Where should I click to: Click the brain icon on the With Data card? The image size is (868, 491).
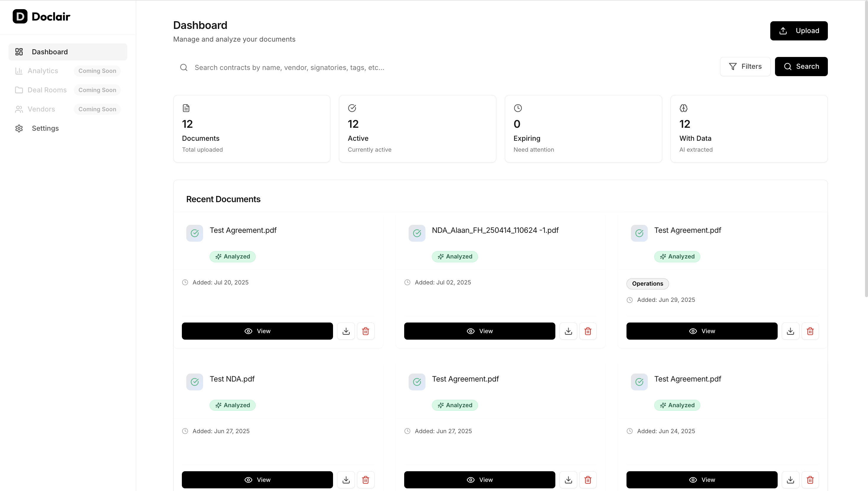click(x=683, y=108)
